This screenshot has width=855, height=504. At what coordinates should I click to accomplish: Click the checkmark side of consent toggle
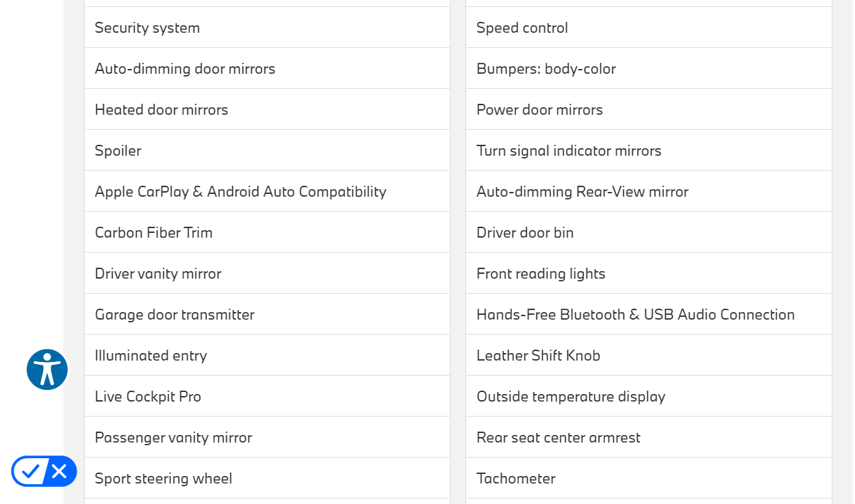pos(29,471)
